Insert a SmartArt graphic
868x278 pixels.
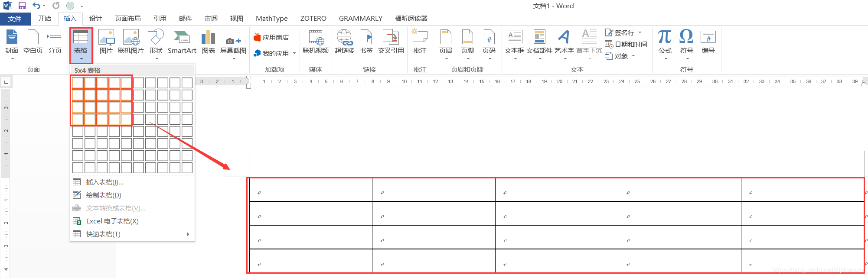click(182, 42)
